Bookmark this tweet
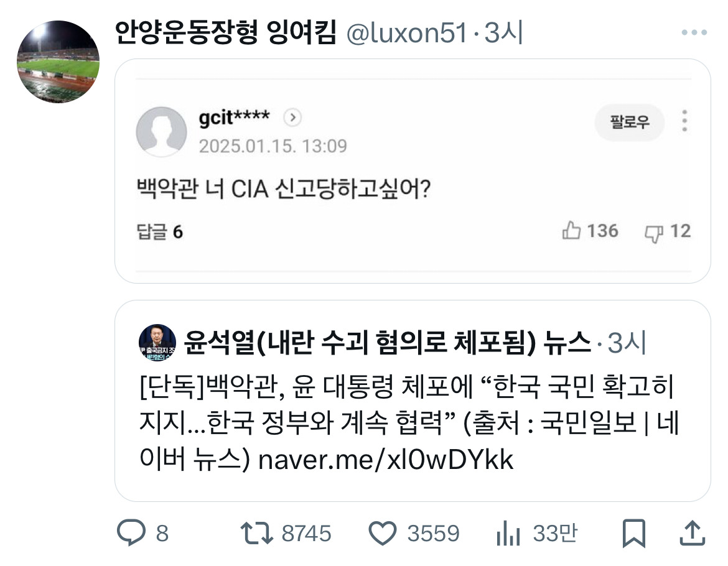 634,534
